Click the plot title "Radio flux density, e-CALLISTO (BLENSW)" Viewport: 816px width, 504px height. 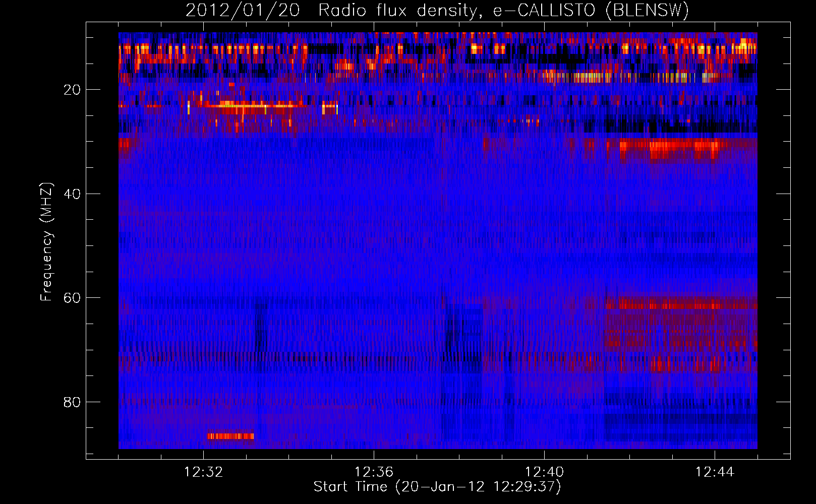(x=503, y=11)
